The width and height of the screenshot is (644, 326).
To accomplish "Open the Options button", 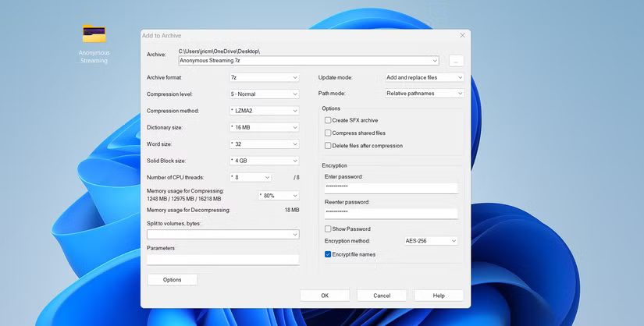I will (172, 279).
